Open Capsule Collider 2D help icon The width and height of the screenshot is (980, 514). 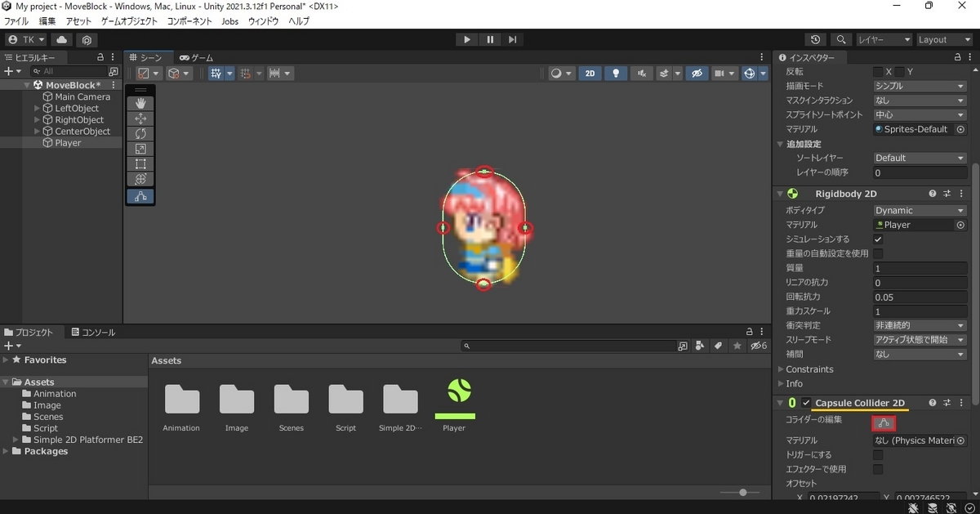(933, 403)
